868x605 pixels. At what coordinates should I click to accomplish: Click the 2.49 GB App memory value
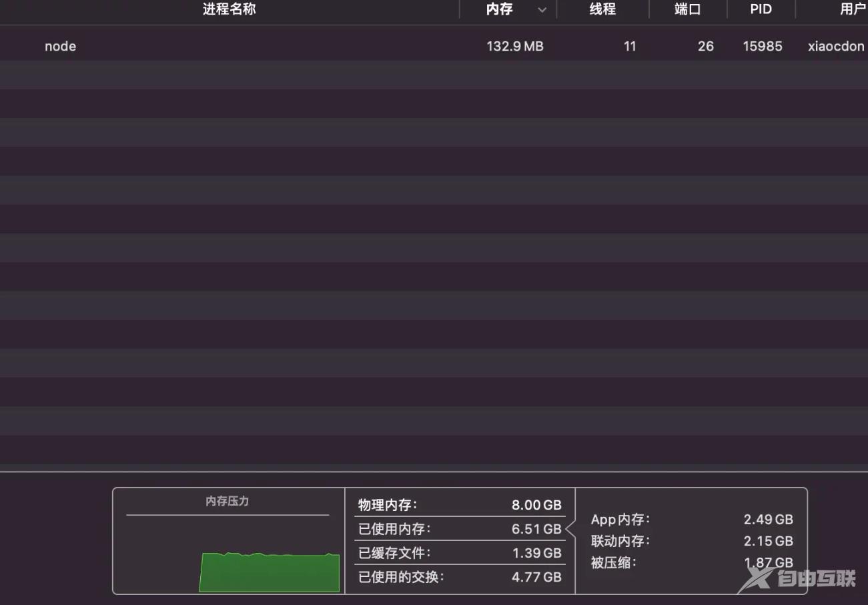(x=769, y=519)
